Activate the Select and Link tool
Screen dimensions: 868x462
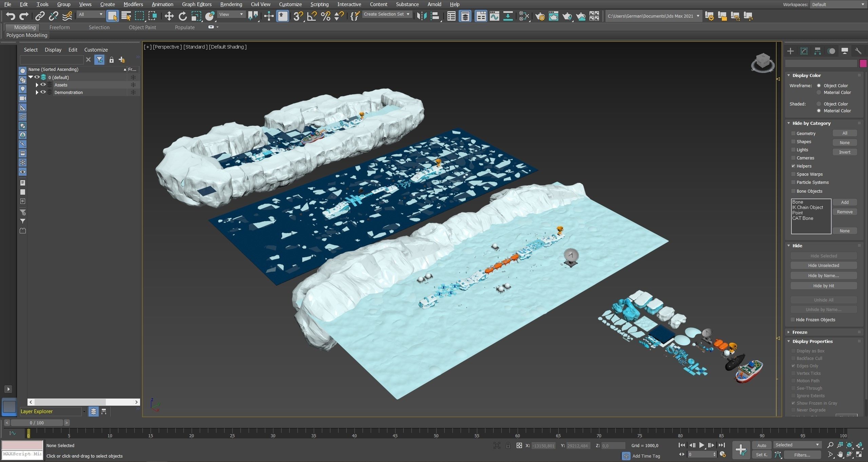coord(40,16)
